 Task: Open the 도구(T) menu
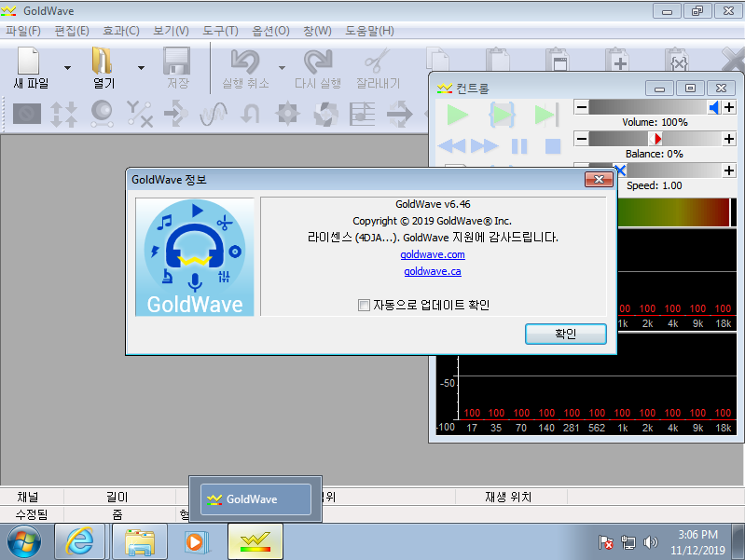220,31
